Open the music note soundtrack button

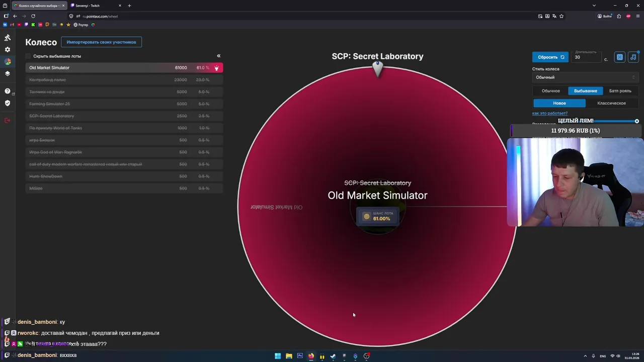pyautogui.click(x=633, y=57)
